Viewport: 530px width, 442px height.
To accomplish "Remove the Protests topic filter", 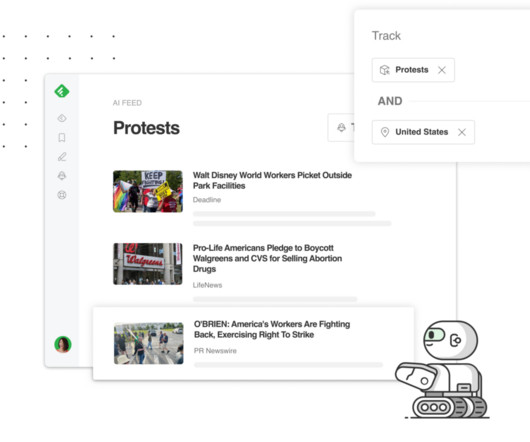I will click(442, 70).
